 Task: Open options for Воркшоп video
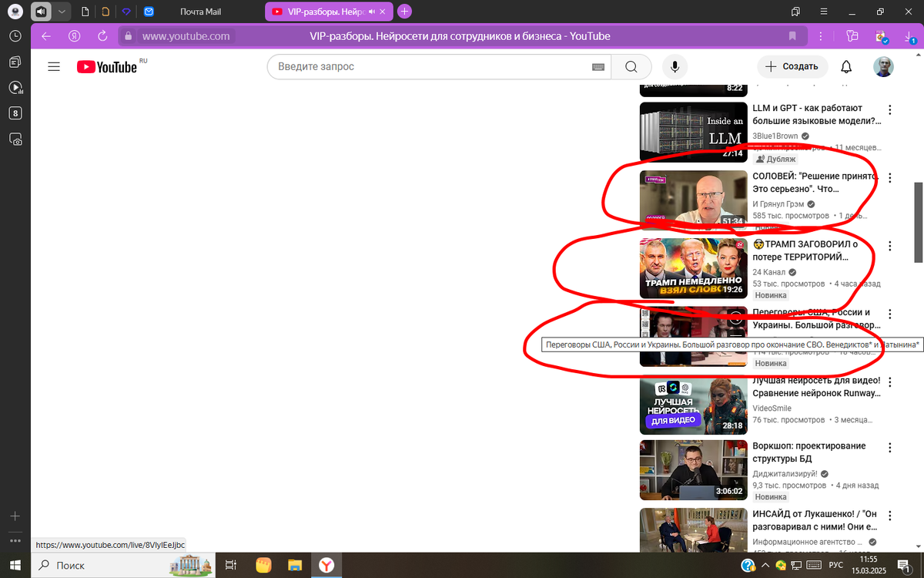click(890, 447)
